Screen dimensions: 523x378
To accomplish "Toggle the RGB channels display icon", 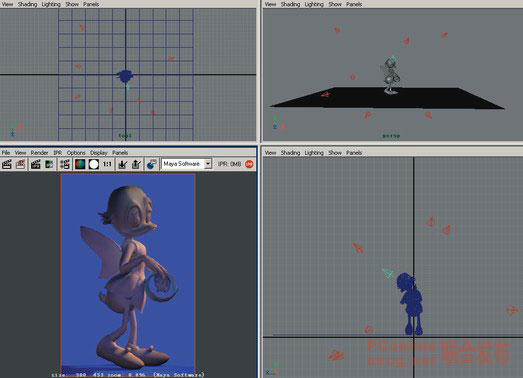I will click(80, 164).
